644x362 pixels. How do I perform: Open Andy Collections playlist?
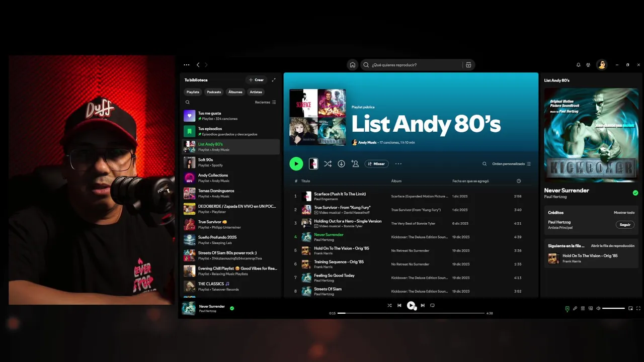[x=231, y=178]
